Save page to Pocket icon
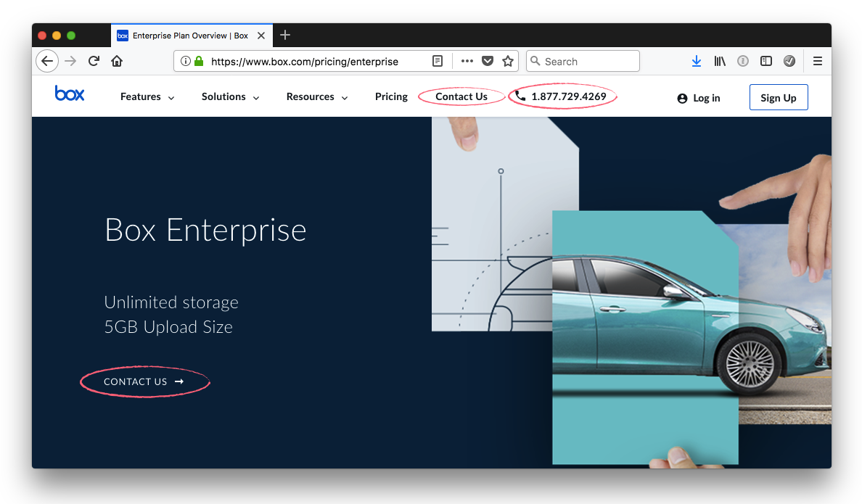 coord(488,61)
